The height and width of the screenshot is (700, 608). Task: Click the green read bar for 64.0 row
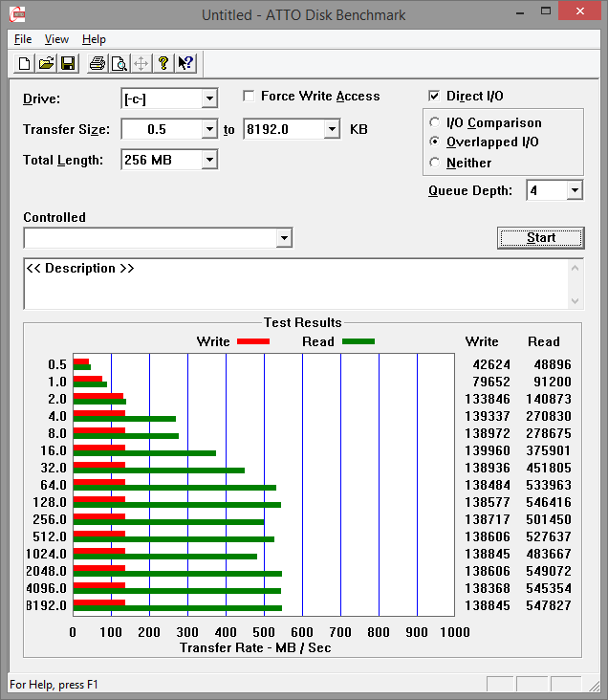point(175,488)
